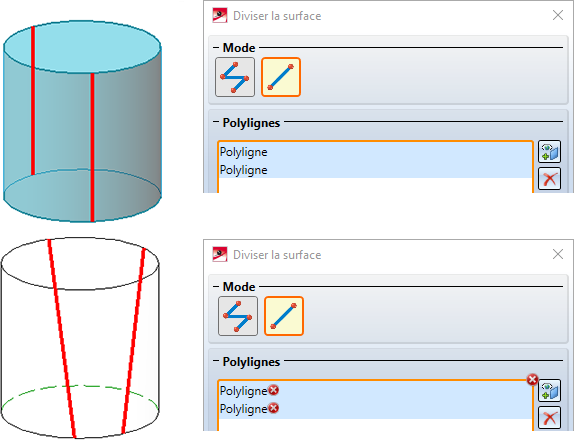
Task: Delete polyline red X in lower dialog
Action: pyautogui.click(x=549, y=418)
